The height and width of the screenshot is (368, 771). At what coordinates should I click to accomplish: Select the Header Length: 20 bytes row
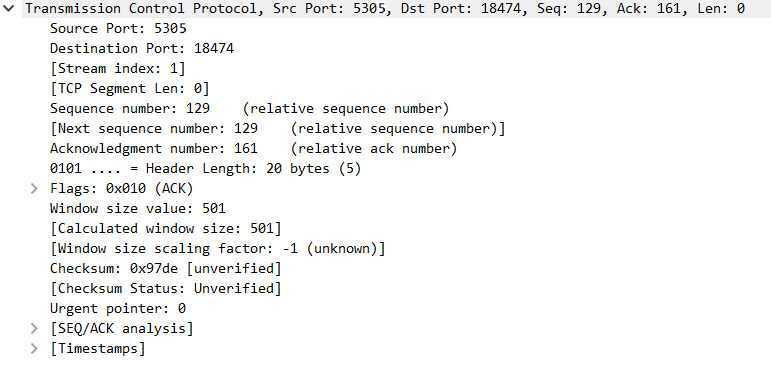[206, 169]
